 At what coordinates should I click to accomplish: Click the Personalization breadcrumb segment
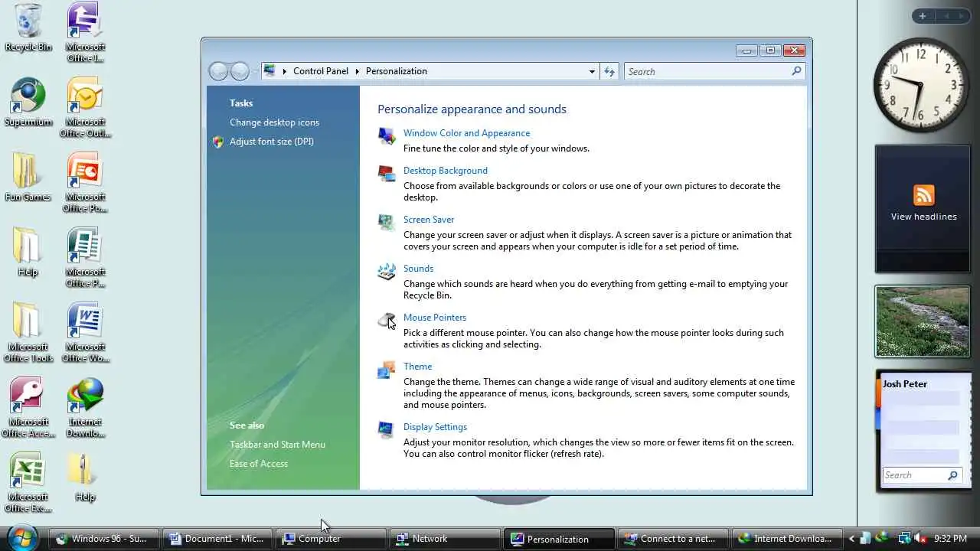[397, 71]
